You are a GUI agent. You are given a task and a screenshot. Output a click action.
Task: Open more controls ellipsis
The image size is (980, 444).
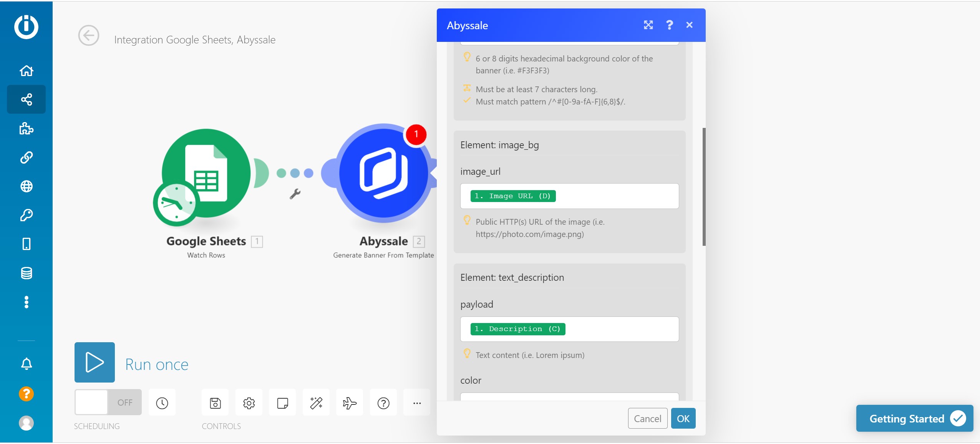coord(417,403)
